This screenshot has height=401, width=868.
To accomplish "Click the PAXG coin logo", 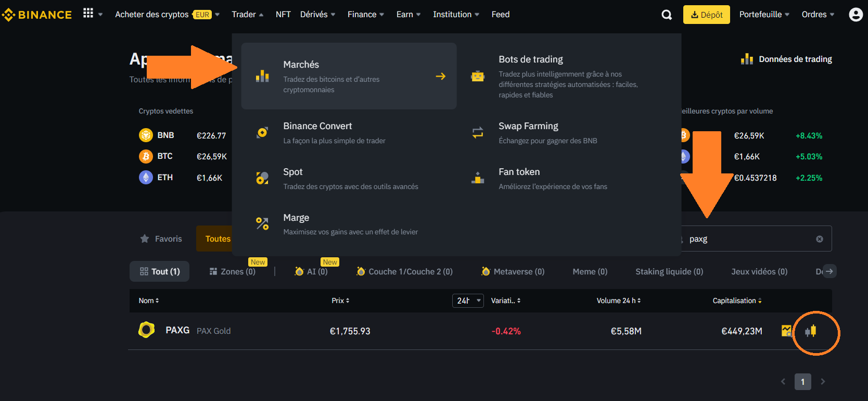I will coord(147,330).
